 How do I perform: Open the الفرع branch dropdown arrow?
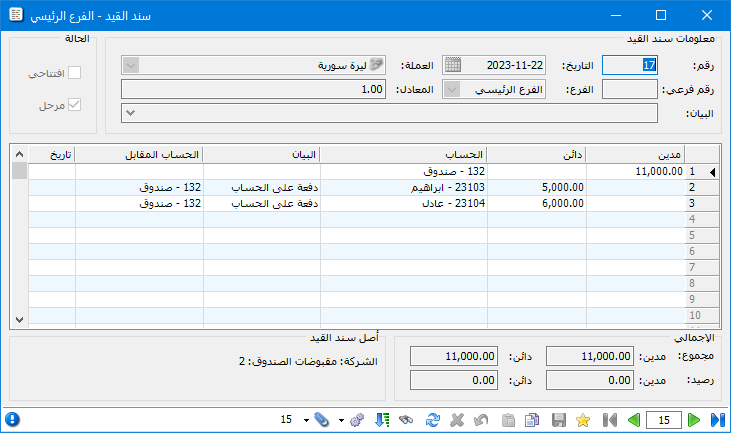pos(452,89)
